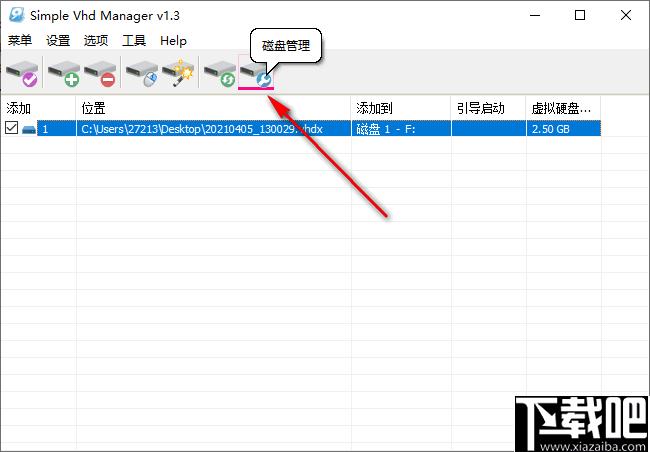The image size is (650, 452).
Task: Open the Help menu
Action: 173,40
